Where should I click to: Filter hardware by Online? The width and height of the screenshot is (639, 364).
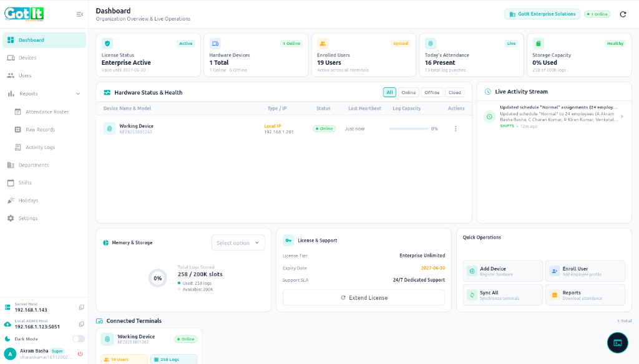click(408, 92)
